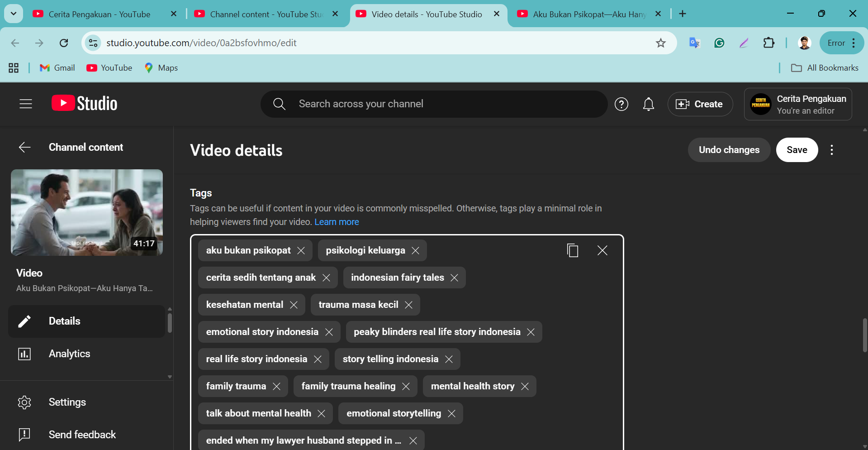The image size is (868, 450).
Task: Click the notifications bell icon
Action: 648,104
